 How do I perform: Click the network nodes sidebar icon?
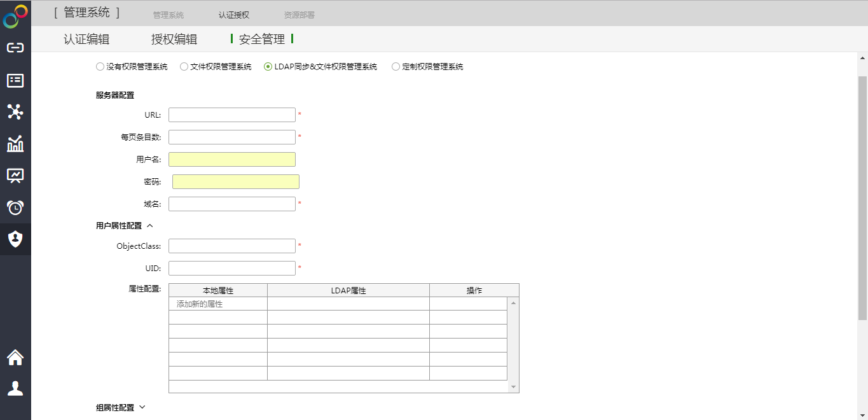point(15,112)
